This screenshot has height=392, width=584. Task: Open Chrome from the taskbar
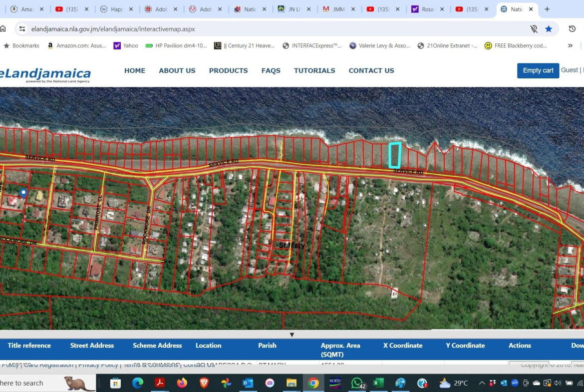pos(314,383)
